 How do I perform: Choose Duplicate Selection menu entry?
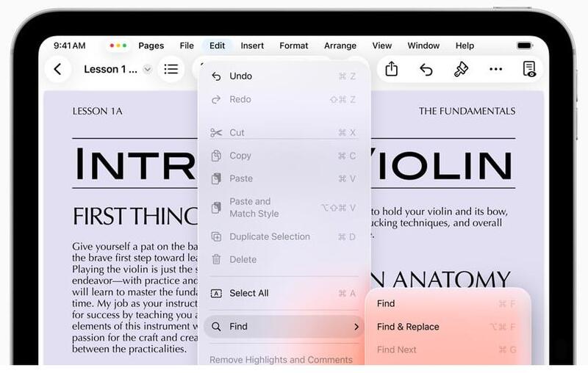pyautogui.click(x=284, y=236)
